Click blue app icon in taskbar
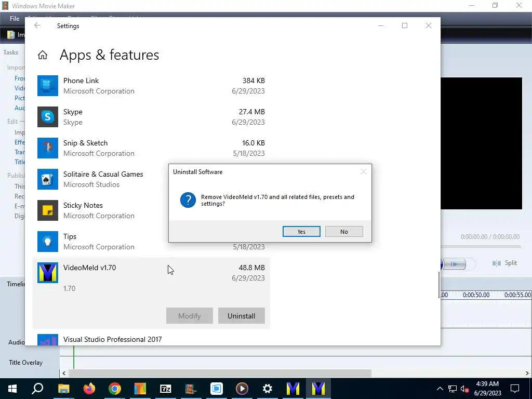This screenshot has height=399, width=532. pyautogui.click(x=217, y=389)
